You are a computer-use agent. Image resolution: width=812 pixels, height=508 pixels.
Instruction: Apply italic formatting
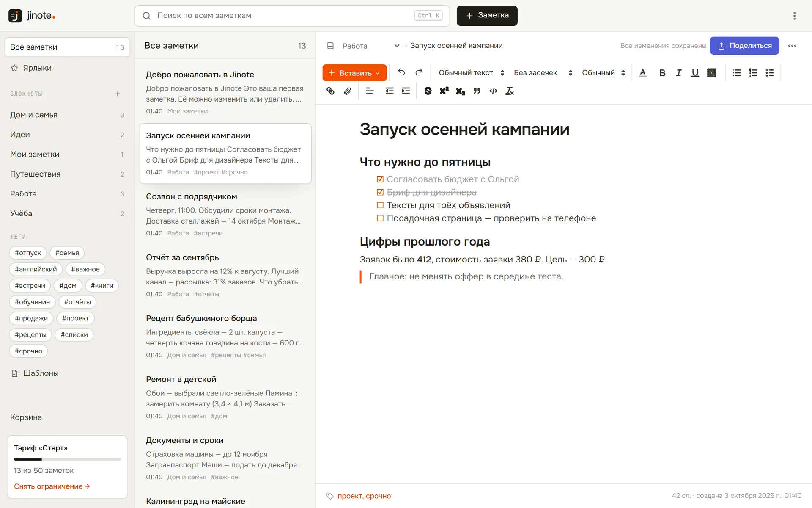(678, 73)
